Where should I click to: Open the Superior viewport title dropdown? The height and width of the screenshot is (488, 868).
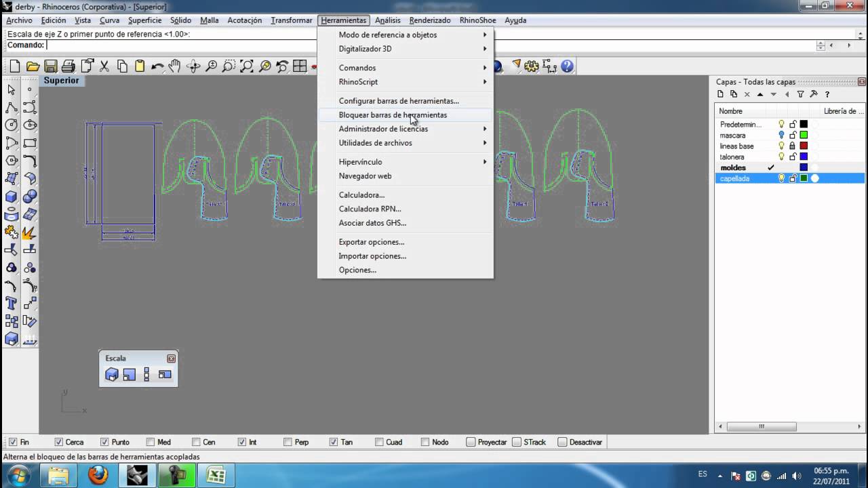pyautogui.click(x=62, y=81)
